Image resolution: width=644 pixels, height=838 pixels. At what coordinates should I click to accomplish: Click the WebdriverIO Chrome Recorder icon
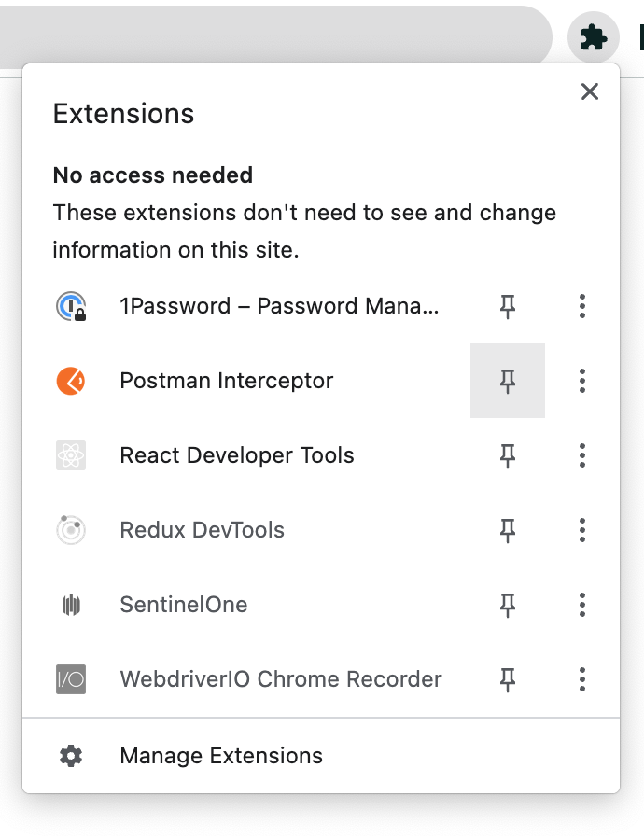(x=71, y=679)
